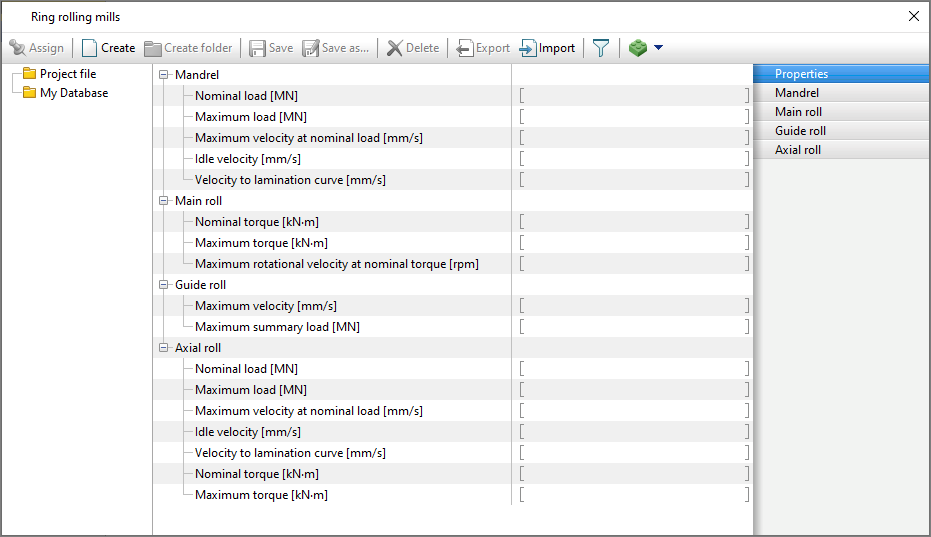The width and height of the screenshot is (931, 537).
Task: Select My Database folder in tree
Action: 73,93
